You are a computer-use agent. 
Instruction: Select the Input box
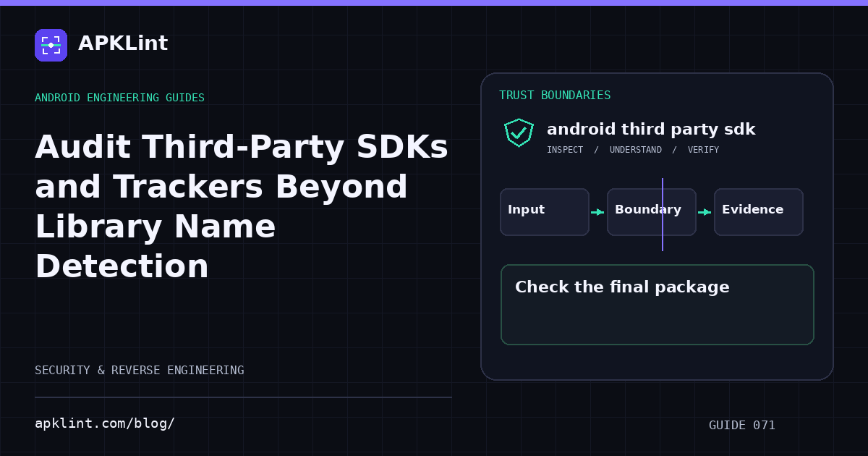click(x=545, y=212)
